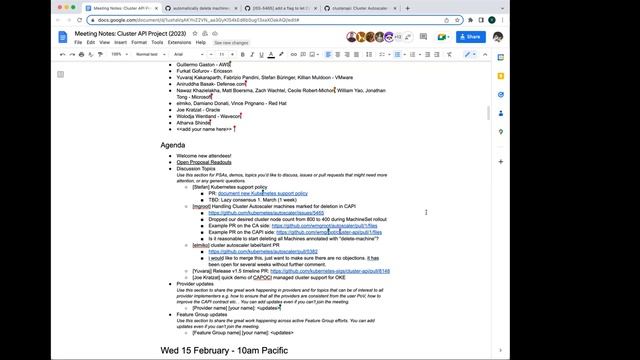
Task: Run spelling and grammar check icon
Action: click(x=91, y=54)
